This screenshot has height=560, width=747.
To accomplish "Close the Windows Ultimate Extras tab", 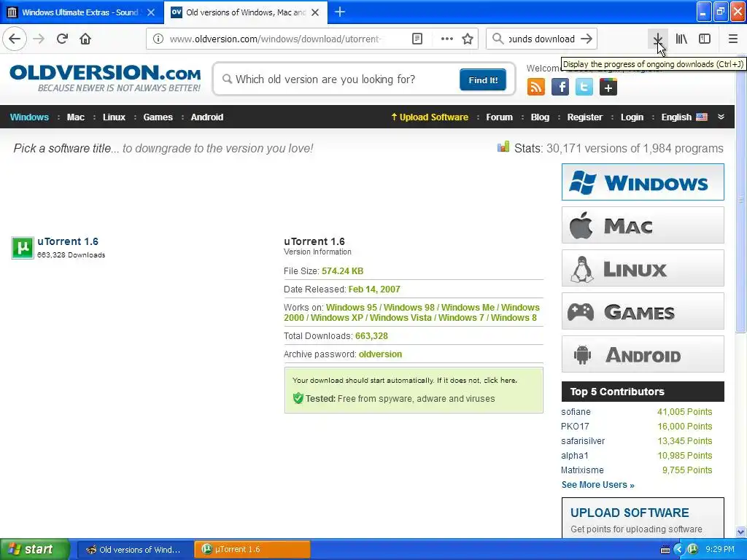I will pos(151,12).
